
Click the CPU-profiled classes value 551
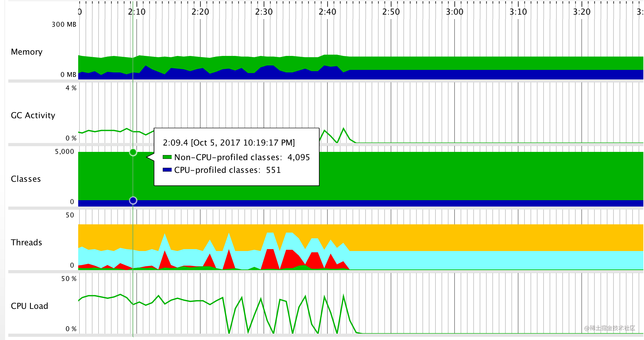pyautogui.click(x=273, y=170)
